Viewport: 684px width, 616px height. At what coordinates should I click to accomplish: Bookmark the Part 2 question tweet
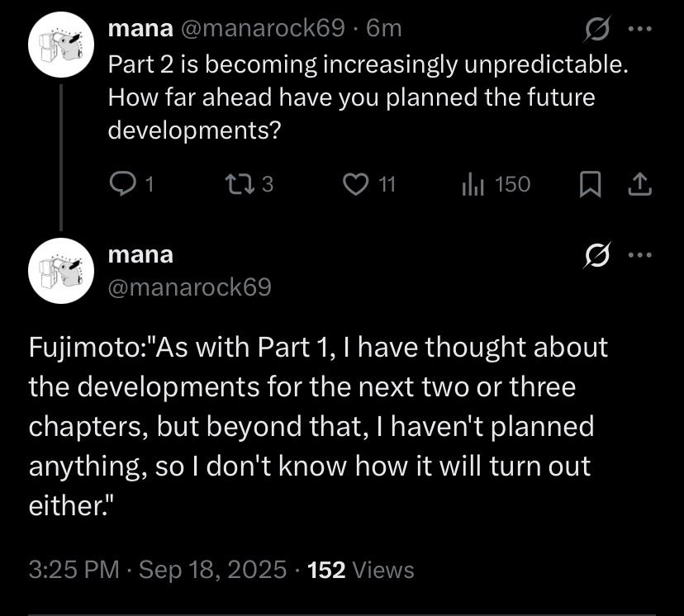[589, 186]
